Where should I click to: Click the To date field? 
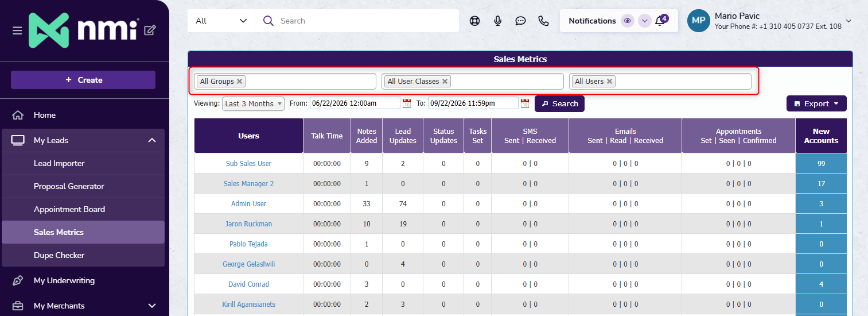coord(473,103)
